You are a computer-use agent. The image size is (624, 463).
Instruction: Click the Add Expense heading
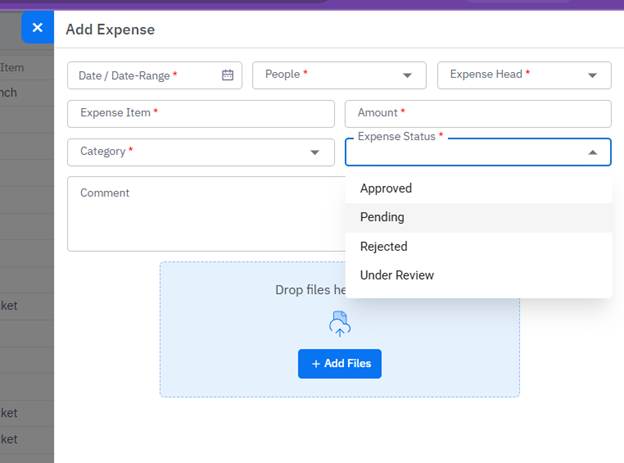(x=110, y=29)
